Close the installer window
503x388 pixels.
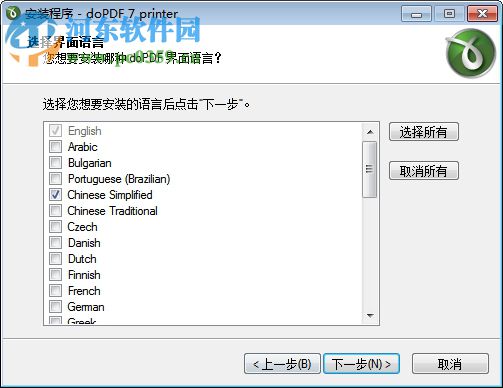coord(482,14)
